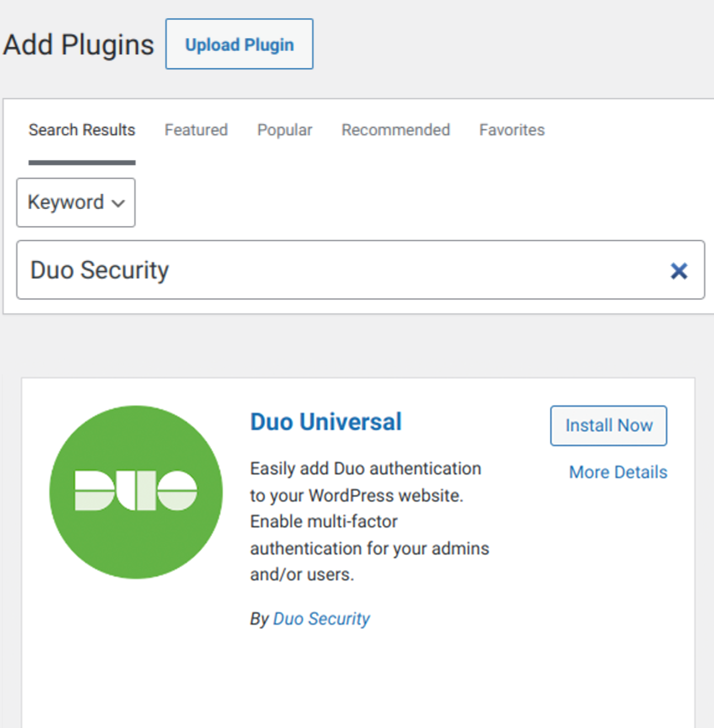The image size is (714, 728).
Task: Click the Add Plugins page heading
Action: pos(76,44)
